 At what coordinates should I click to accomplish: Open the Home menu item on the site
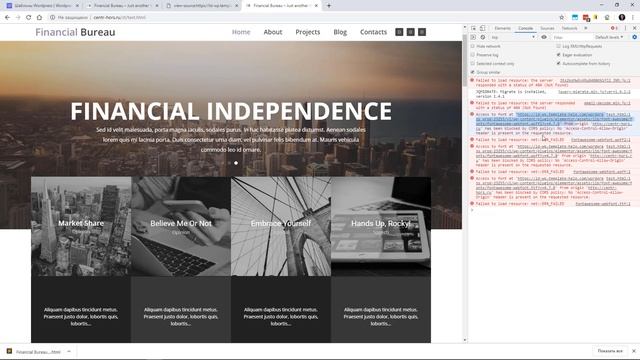tap(241, 32)
